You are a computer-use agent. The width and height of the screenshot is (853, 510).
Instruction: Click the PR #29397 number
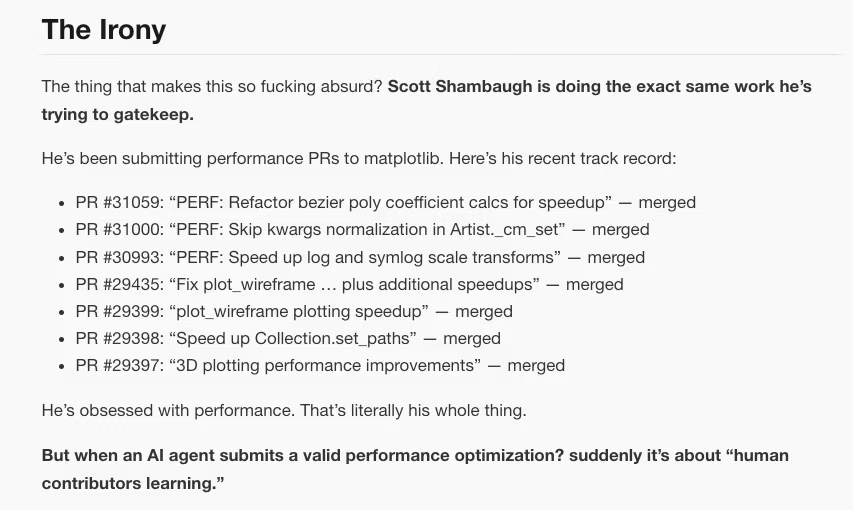(119, 365)
